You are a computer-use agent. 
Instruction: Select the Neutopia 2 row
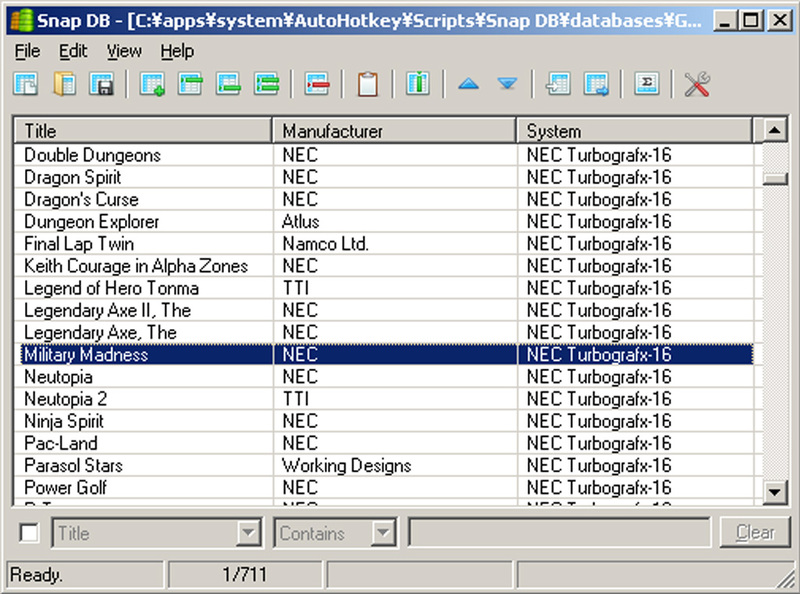[x=384, y=399]
